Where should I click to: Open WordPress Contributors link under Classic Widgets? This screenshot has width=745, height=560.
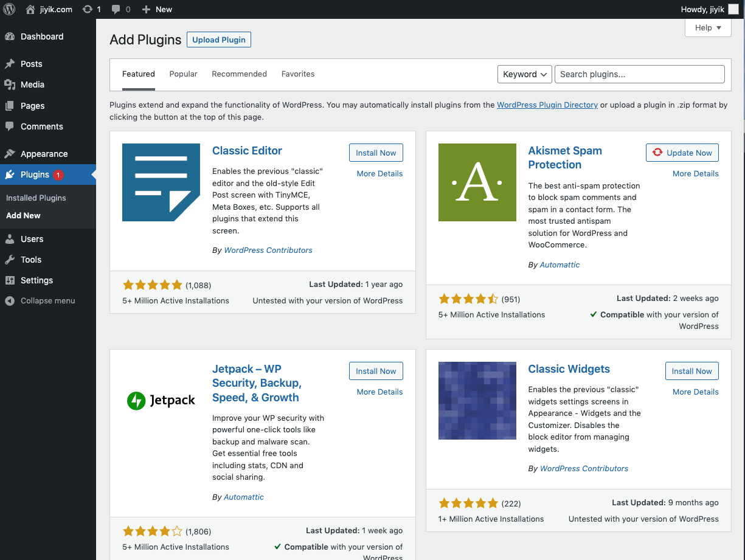584,468
